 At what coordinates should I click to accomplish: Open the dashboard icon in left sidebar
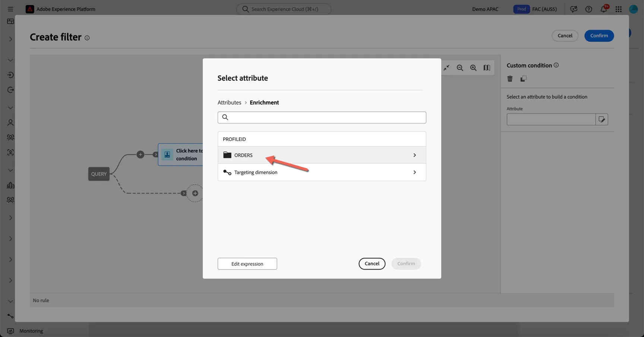(x=10, y=21)
